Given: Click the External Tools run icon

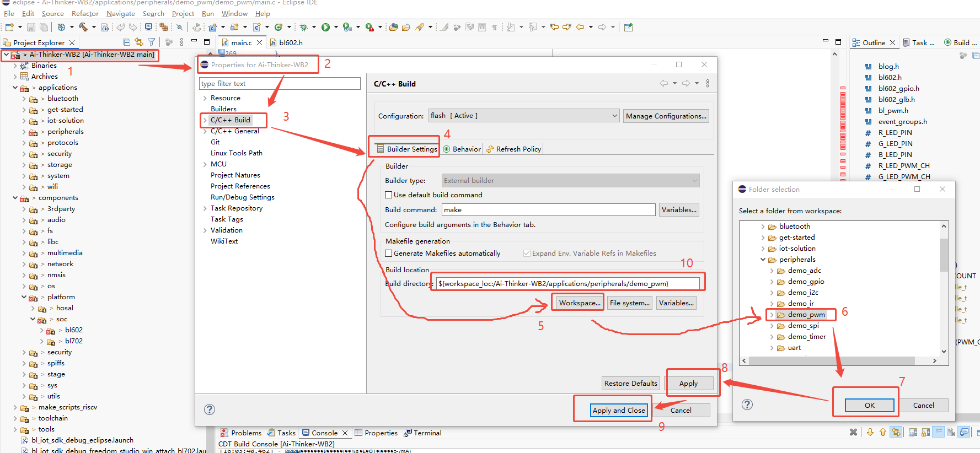Looking at the screenshot, I should pyautogui.click(x=370, y=27).
